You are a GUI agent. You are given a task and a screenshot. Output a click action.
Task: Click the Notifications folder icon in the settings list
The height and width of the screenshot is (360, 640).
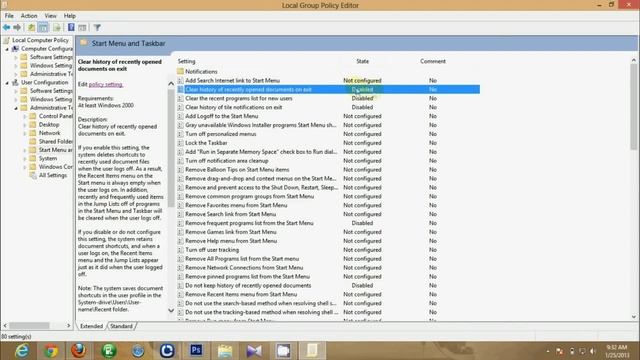click(180, 71)
